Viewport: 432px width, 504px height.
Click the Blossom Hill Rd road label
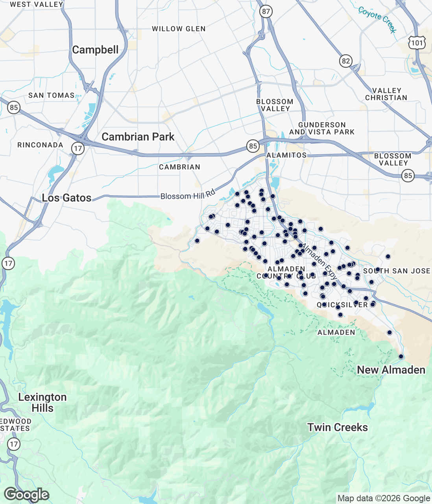(x=188, y=195)
